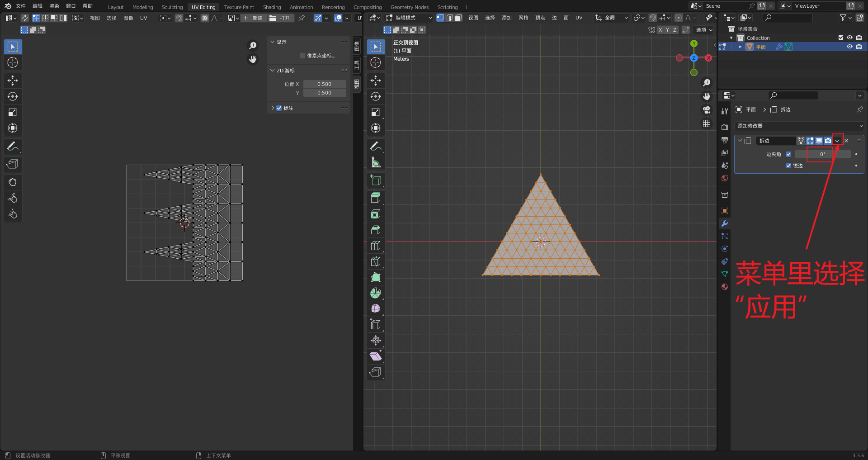Select the UV Pinch tool
Image resolution: width=868 pixels, height=460 pixels.
13,214
